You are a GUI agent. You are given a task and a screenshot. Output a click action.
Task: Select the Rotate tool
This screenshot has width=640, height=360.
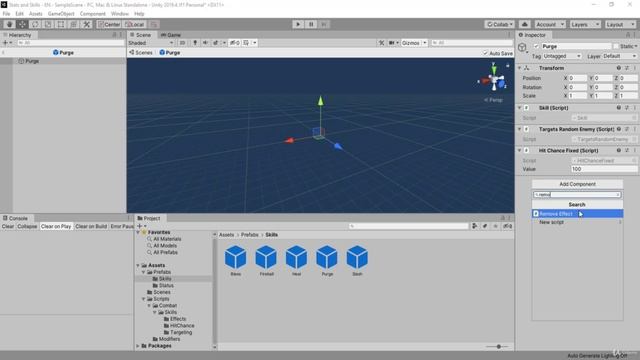point(35,24)
